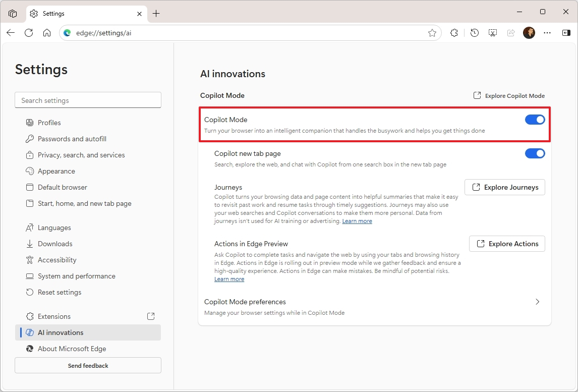Open the Extensions puzzle icon on the toolbar
The image size is (578, 392).
(453, 32)
